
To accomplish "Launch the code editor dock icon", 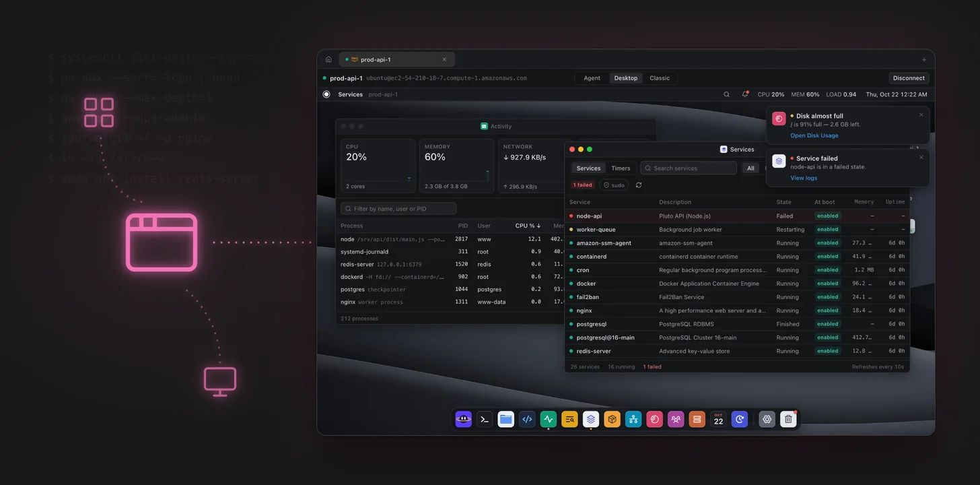I will [527, 419].
